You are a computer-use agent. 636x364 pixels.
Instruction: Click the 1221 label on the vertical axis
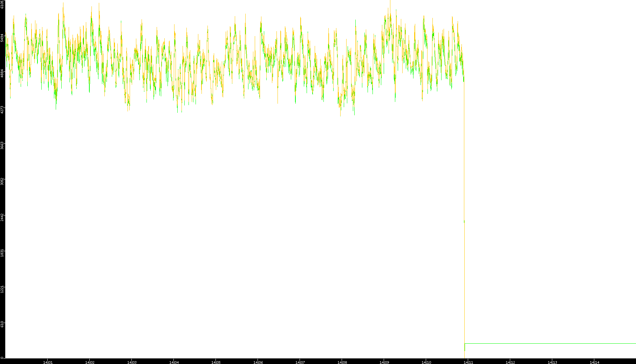pos(2,289)
